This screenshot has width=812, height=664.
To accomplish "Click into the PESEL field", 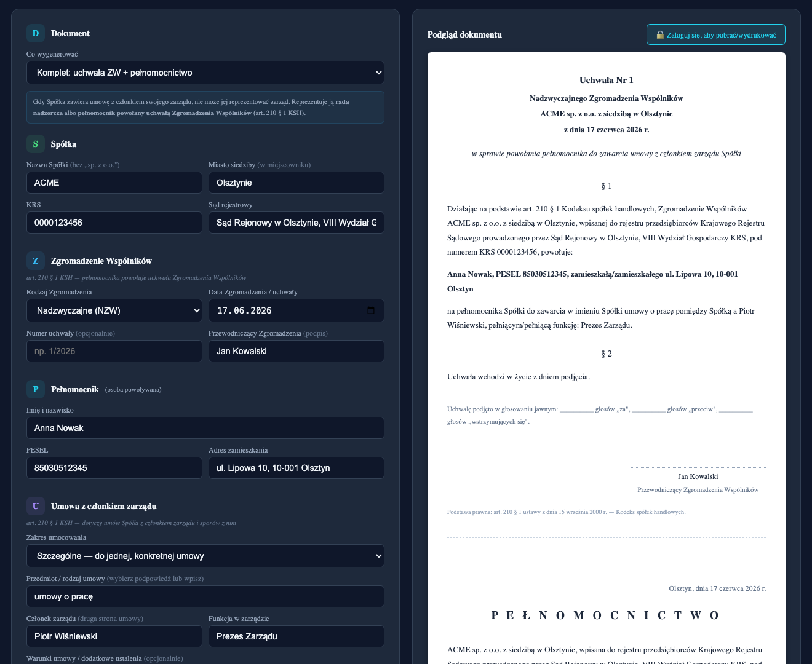I will 114,468.
